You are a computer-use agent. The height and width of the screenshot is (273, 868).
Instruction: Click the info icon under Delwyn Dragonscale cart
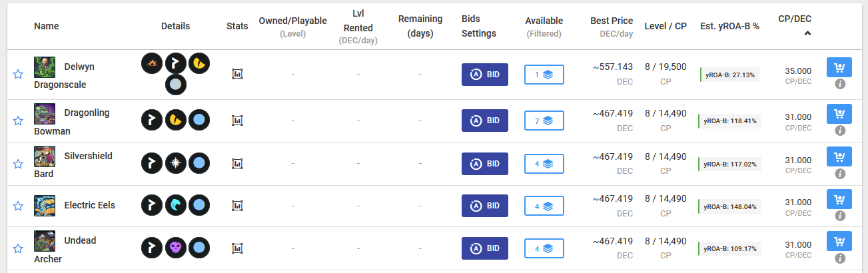[839, 83]
